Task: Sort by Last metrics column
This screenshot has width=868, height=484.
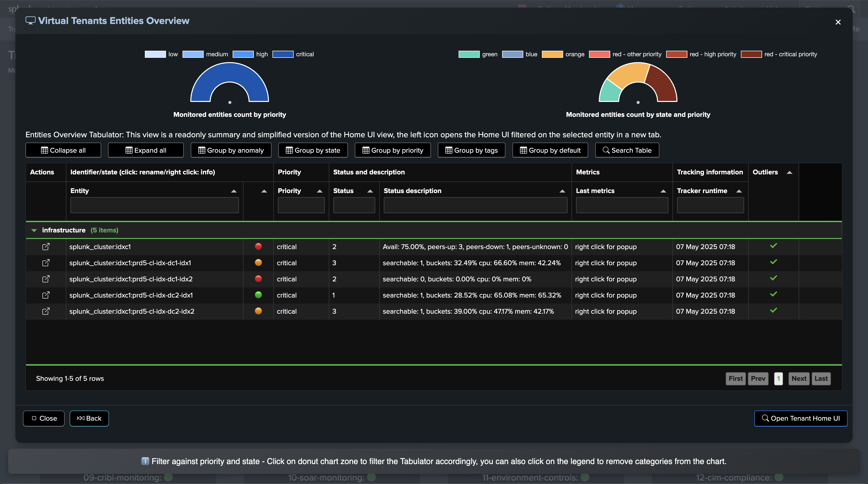Action: tap(663, 191)
